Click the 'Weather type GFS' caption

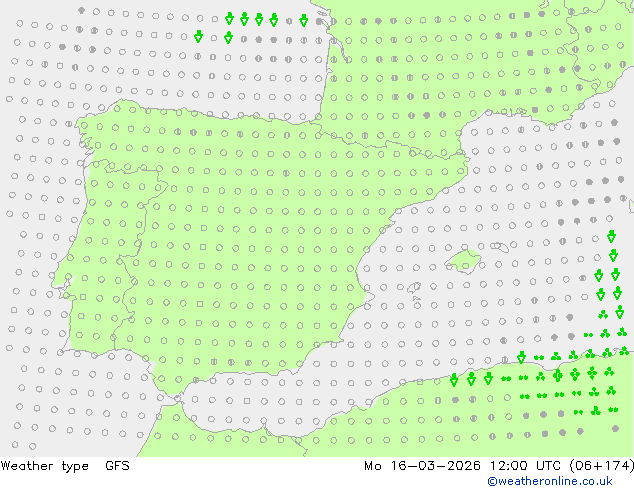(x=65, y=466)
